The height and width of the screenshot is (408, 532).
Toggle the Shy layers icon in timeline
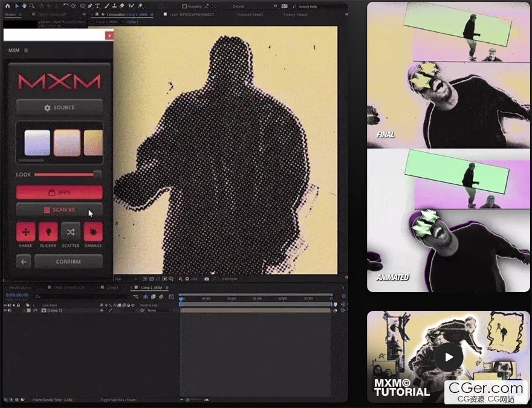(146, 297)
